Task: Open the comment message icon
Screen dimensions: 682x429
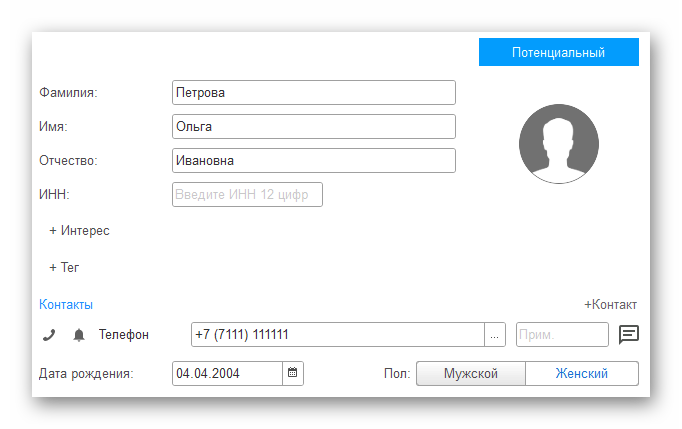Action: (x=628, y=335)
